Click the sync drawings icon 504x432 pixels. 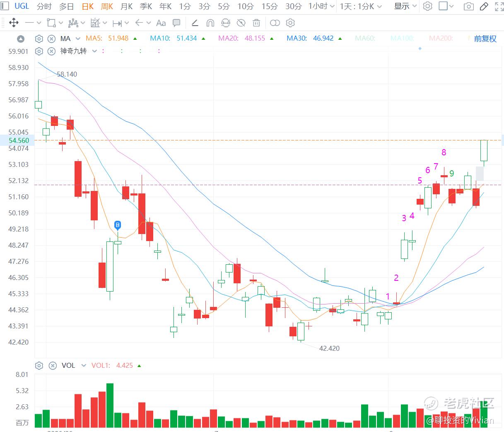[x=226, y=23]
